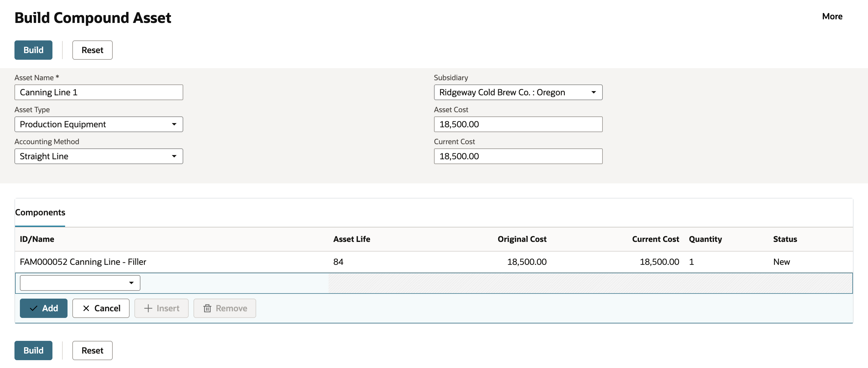Click the Current Cost column header
The width and height of the screenshot is (868, 368).
coord(656,239)
